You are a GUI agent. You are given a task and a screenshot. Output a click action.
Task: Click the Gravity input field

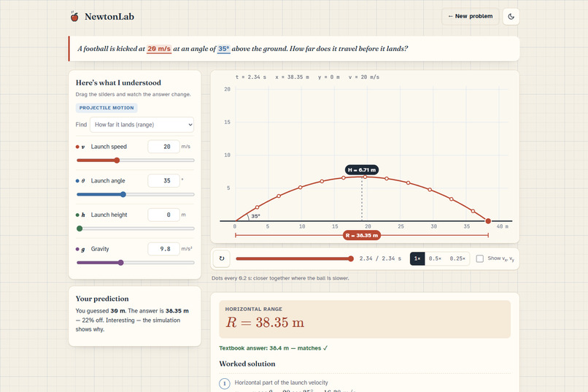[x=163, y=249]
